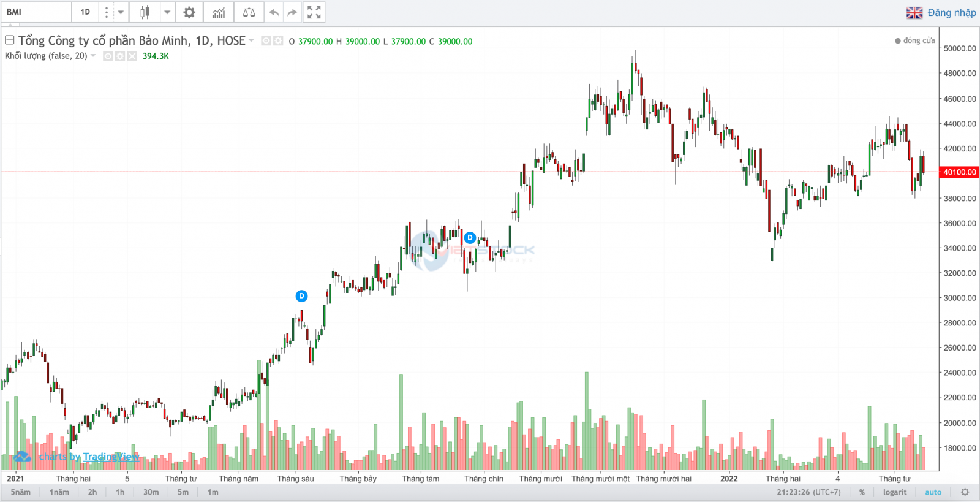
Task: Open bottom-right chart settings gear
Action: [965, 492]
